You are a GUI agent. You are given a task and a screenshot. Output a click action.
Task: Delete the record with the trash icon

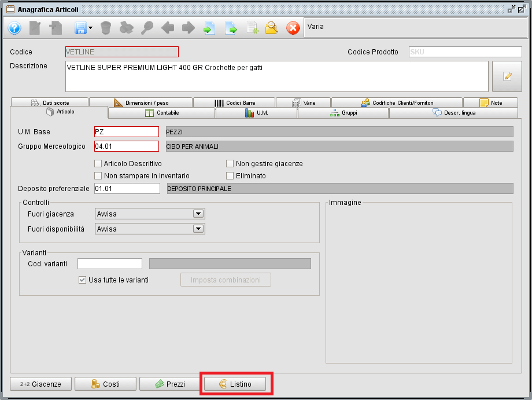107,27
